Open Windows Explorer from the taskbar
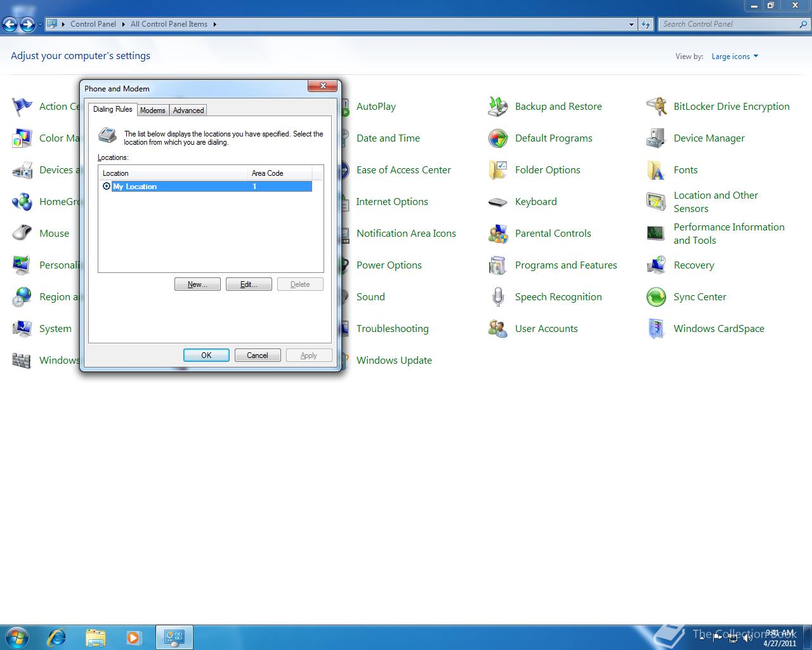The height and width of the screenshot is (650, 812). pyautogui.click(x=95, y=637)
